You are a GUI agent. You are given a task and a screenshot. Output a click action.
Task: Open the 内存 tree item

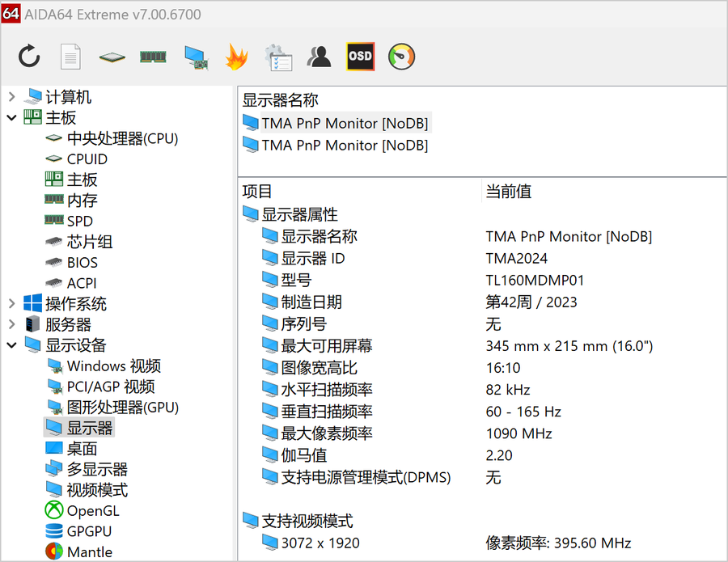tap(82, 200)
